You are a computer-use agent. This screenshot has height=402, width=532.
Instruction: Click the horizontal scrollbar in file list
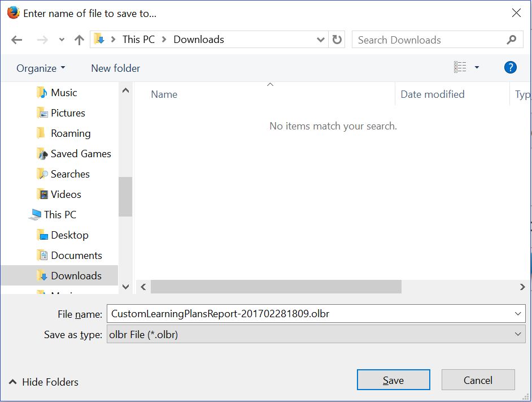click(276, 287)
